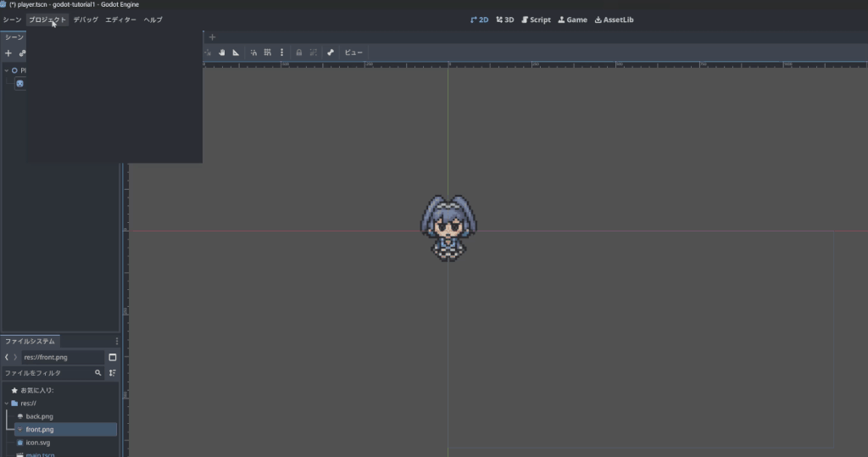The height and width of the screenshot is (457, 868).
Task: Open snapping options three-dot menu
Action: click(x=281, y=53)
